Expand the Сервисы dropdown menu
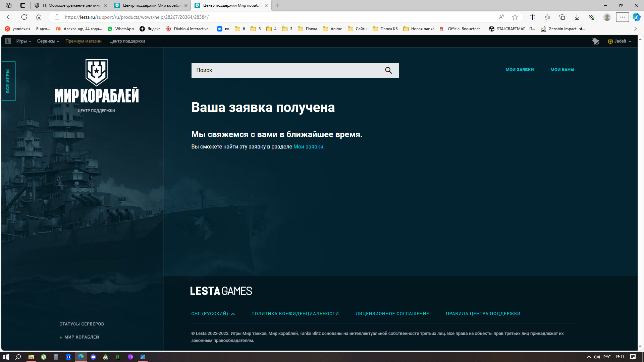The width and height of the screenshot is (644, 362). [48, 41]
